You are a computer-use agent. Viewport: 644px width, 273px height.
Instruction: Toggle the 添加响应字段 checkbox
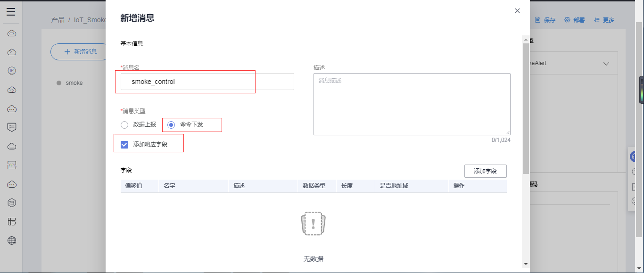(x=124, y=144)
